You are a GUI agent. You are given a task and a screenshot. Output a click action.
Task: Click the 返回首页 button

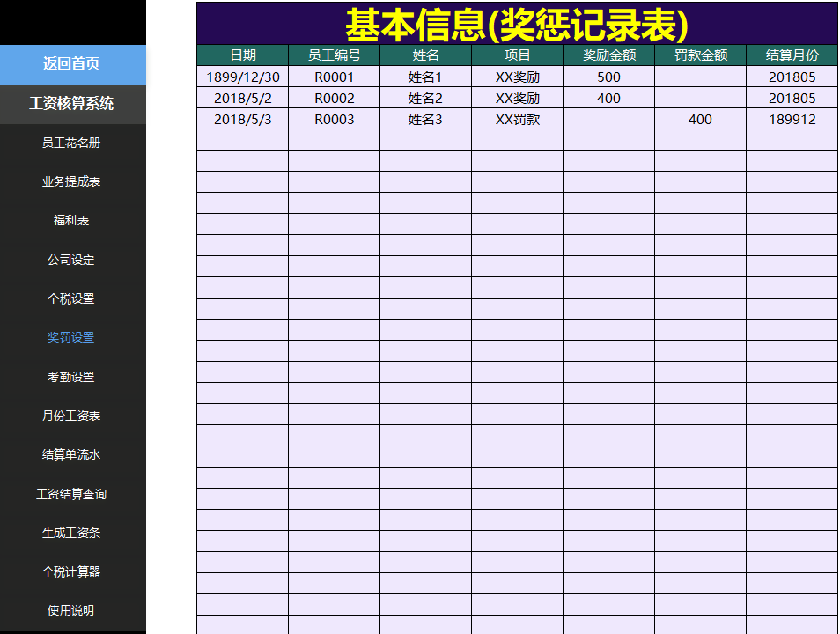click(x=73, y=64)
